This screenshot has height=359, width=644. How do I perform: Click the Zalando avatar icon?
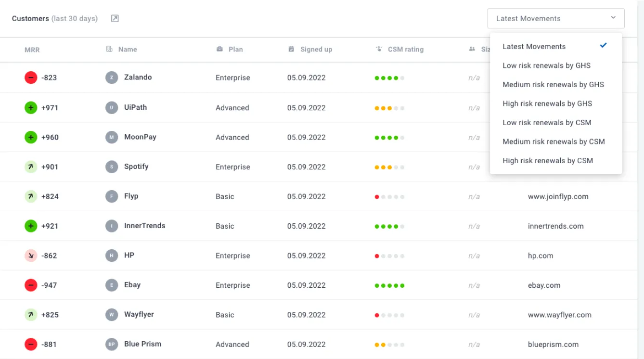[112, 77]
